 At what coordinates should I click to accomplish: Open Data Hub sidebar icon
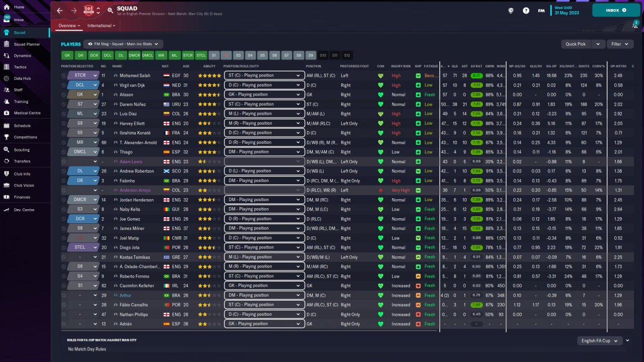click(7, 78)
